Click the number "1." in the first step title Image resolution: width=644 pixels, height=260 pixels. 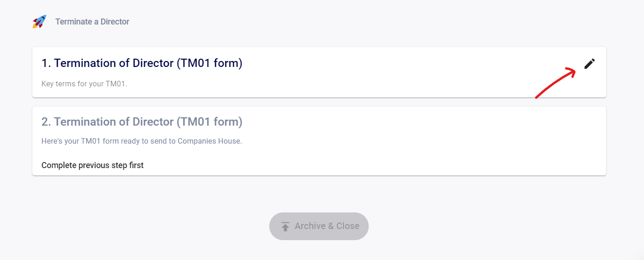click(46, 63)
